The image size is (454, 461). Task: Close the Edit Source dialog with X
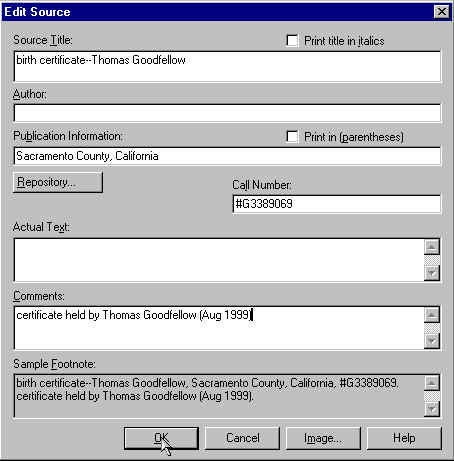[x=442, y=12]
